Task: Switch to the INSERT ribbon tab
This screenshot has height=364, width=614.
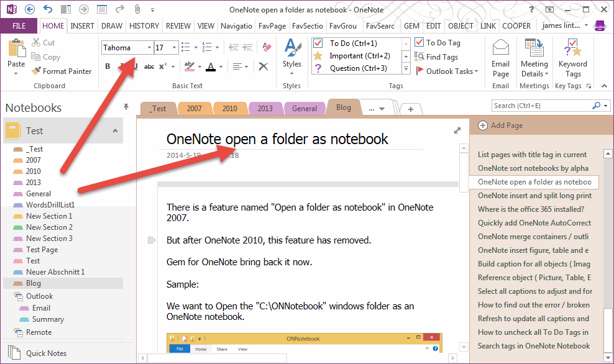Action: coord(82,26)
